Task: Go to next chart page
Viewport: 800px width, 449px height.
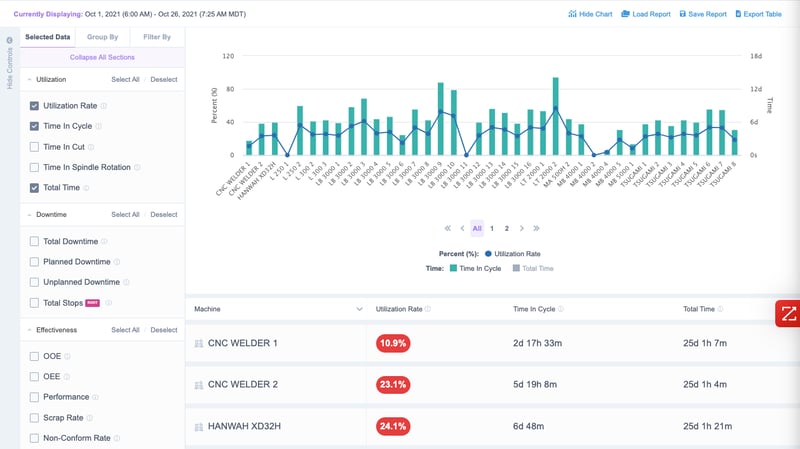Action: pyautogui.click(x=521, y=229)
